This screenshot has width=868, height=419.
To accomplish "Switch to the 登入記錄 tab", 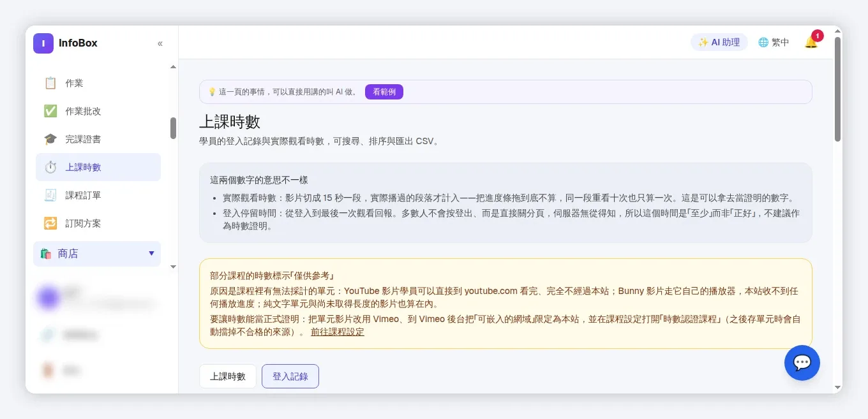I will (x=290, y=376).
